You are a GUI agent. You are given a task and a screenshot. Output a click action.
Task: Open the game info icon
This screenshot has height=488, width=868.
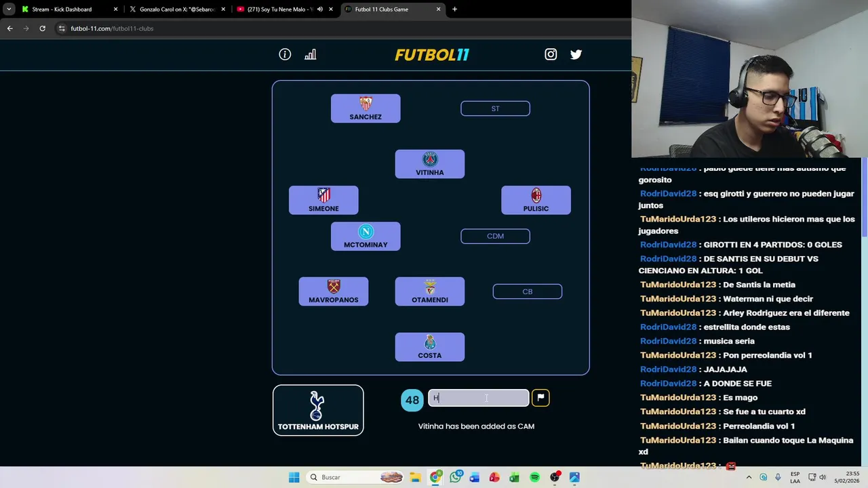[x=285, y=54]
